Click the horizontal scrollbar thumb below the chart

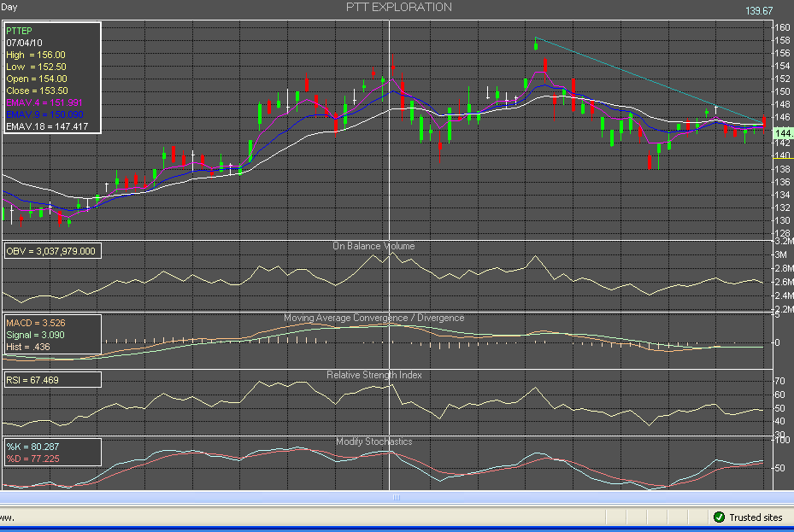pos(397,498)
